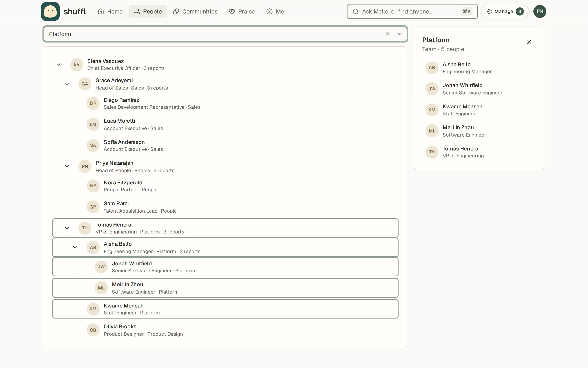Click the PN user avatar in the header
The width and height of the screenshot is (588, 368).
540,11
